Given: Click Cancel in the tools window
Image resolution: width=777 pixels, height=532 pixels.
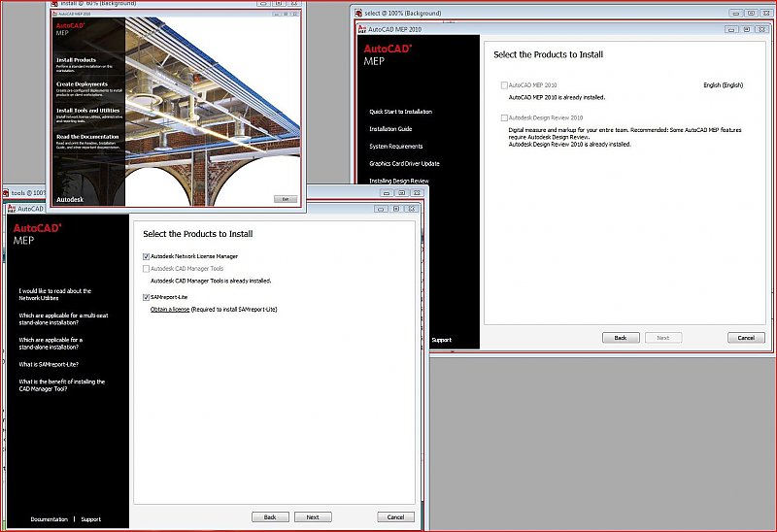Looking at the screenshot, I should click(x=395, y=517).
